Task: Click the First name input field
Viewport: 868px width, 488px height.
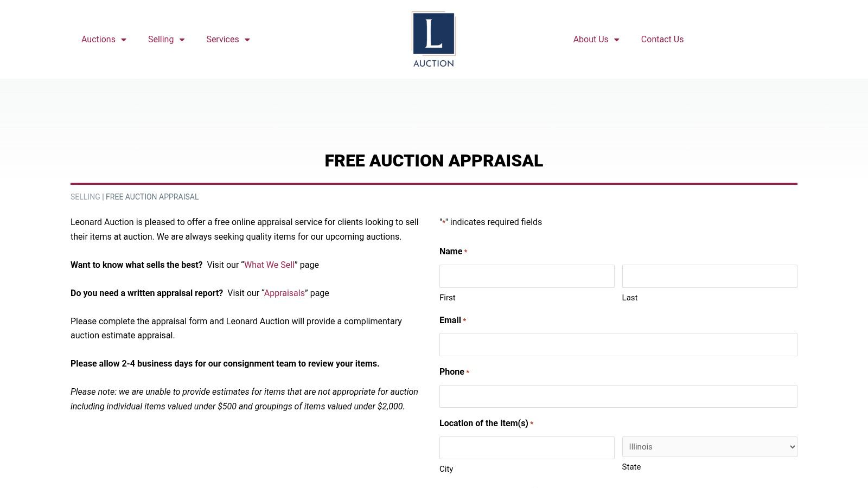Action: [x=526, y=276]
